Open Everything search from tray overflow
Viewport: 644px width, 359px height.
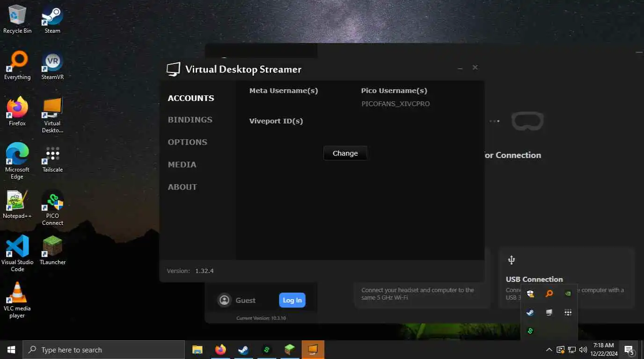[x=549, y=294]
